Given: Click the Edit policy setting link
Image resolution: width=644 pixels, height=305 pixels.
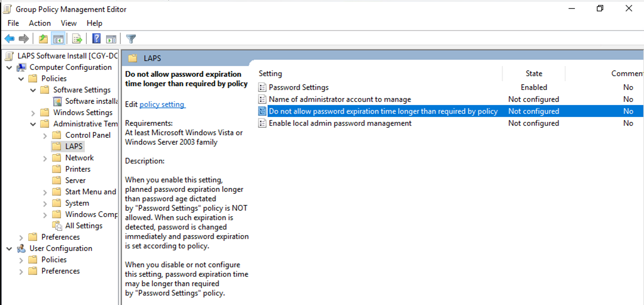Looking at the screenshot, I should [x=162, y=104].
